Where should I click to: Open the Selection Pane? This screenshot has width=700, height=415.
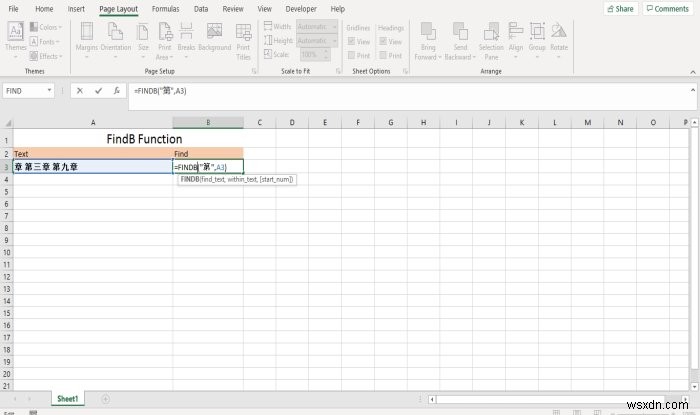click(491, 41)
